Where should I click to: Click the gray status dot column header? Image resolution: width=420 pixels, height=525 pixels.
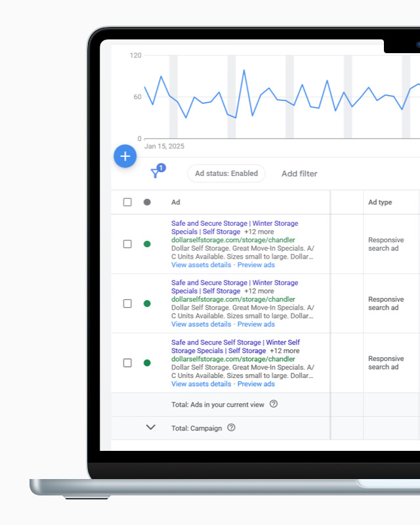pos(147,202)
